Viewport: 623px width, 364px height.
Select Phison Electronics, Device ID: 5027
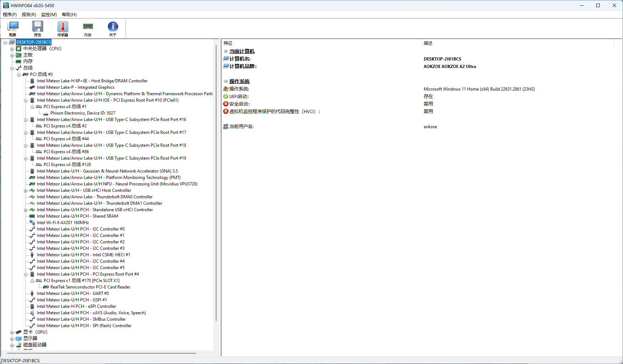83,113
